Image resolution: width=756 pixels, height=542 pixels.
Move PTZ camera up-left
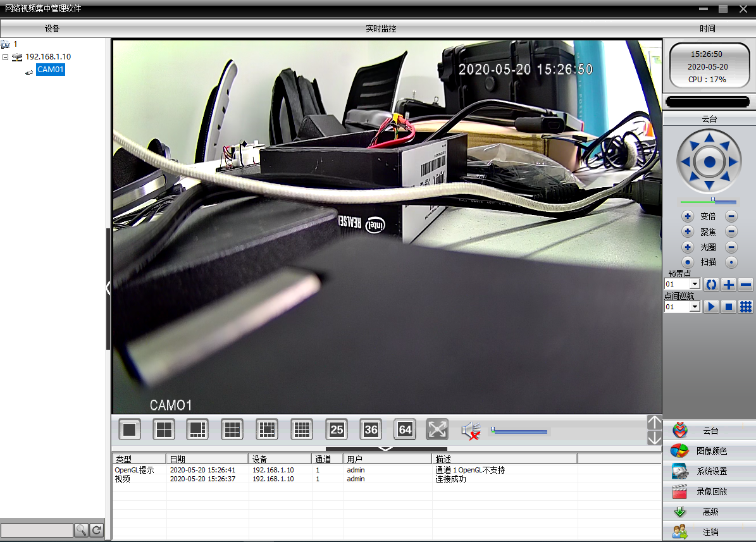coord(694,145)
